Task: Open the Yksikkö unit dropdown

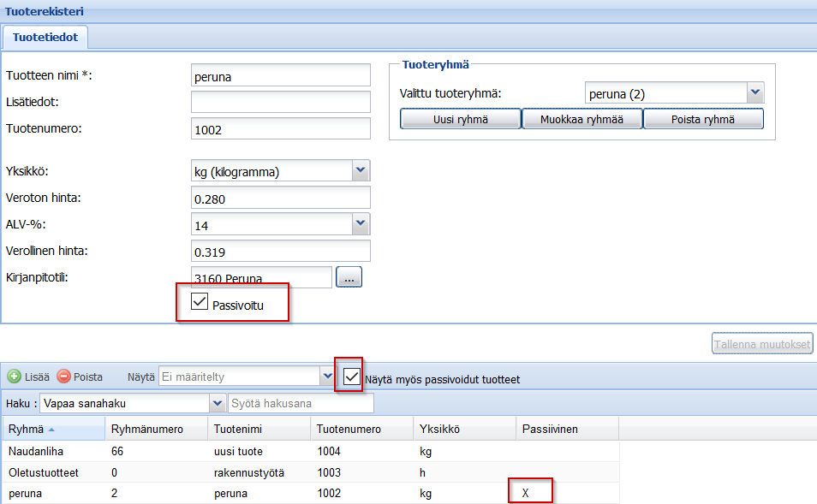Action: (x=361, y=171)
